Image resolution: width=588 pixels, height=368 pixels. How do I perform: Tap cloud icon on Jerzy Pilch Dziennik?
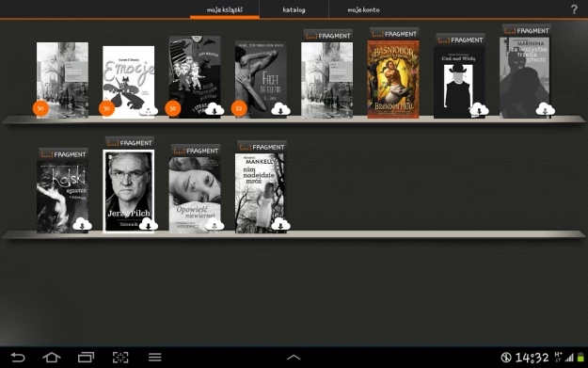tap(148, 224)
